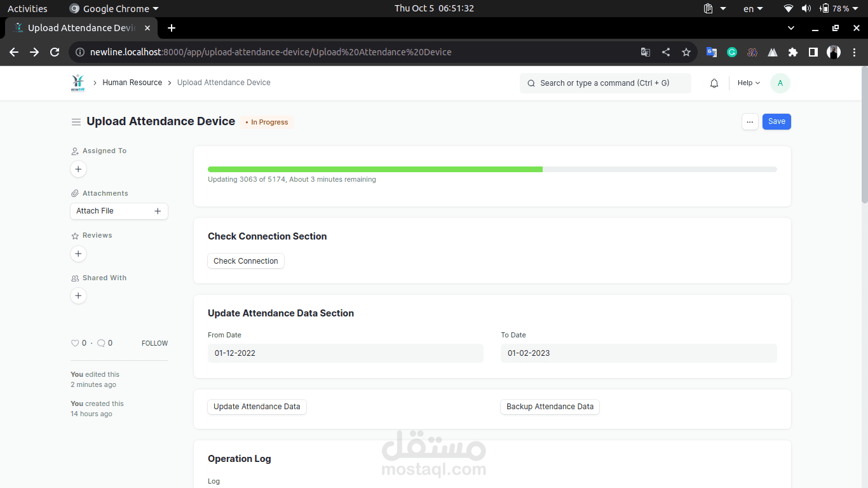868x488 pixels.
Task: Click the search command bar
Action: (606, 83)
